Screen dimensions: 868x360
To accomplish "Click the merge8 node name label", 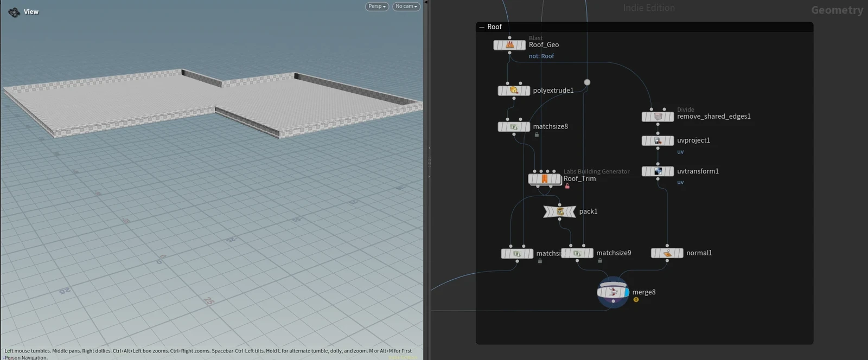I will point(643,292).
